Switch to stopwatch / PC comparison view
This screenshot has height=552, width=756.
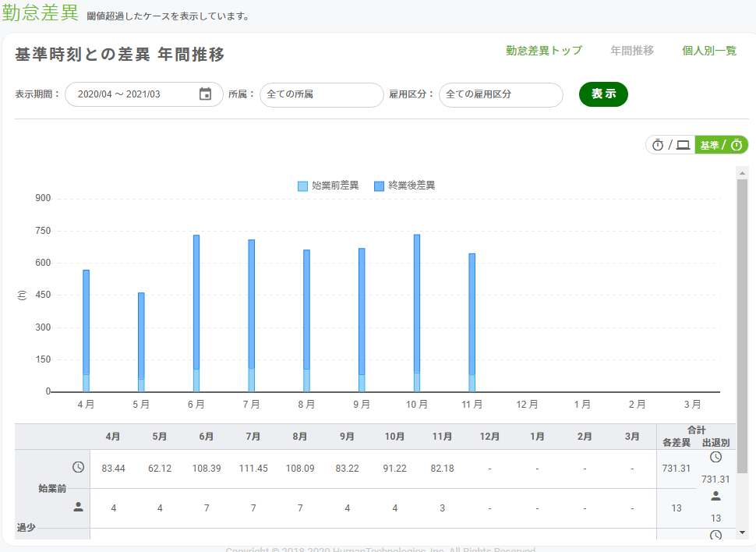[x=670, y=145]
